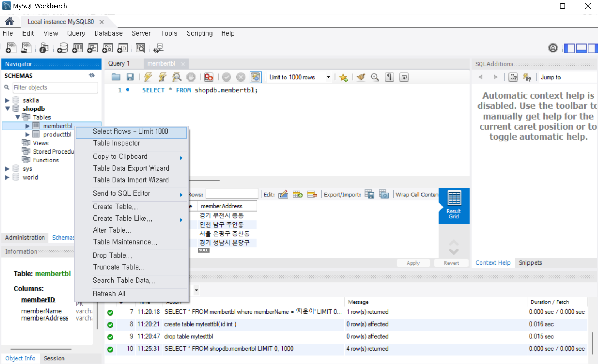Viewport: 598px width, 364px height.
Task: Beautify query with broom icon
Action: click(x=361, y=77)
